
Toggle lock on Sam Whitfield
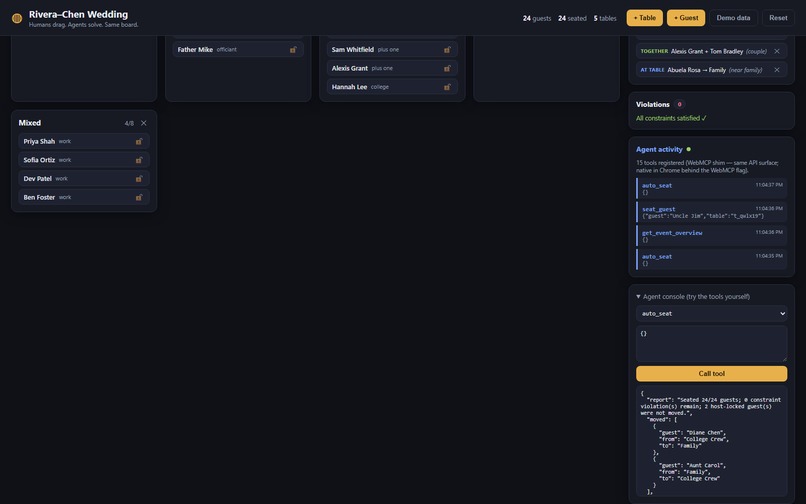click(x=447, y=50)
